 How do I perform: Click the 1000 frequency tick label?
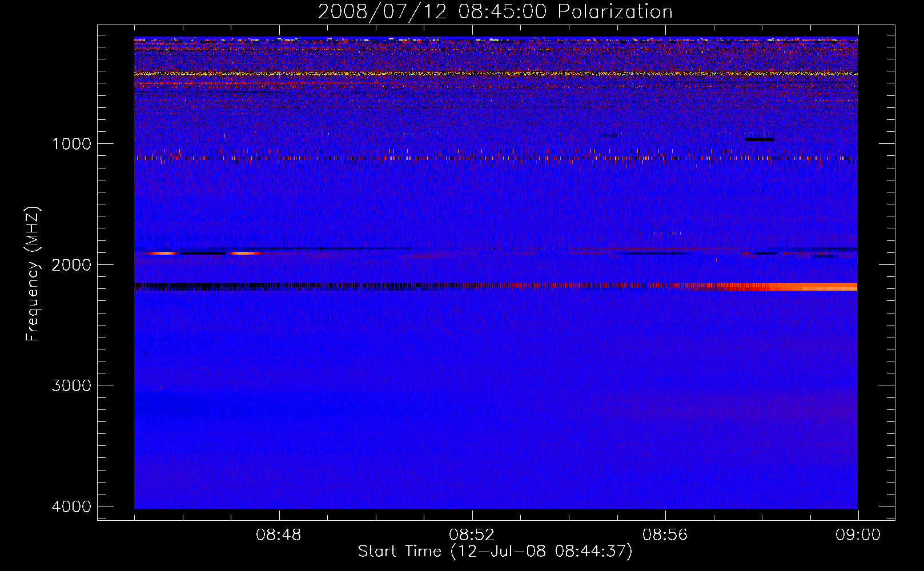pyautogui.click(x=71, y=143)
